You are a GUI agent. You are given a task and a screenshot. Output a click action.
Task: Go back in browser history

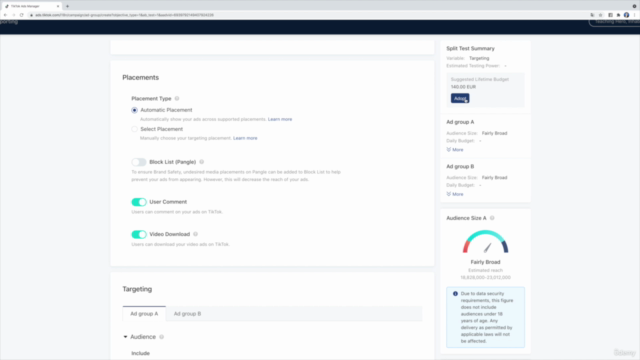(5, 15)
